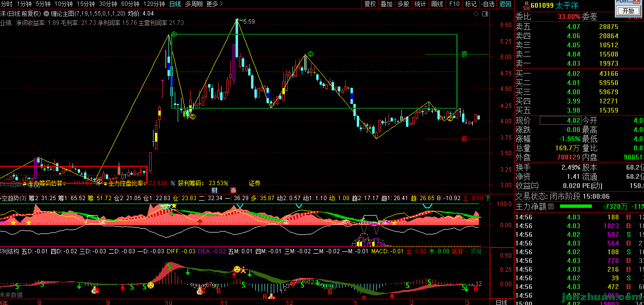The image size is (644, 305).
Task: Click the circled 2 peak marker
Action: pyautogui.click(x=311, y=54)
